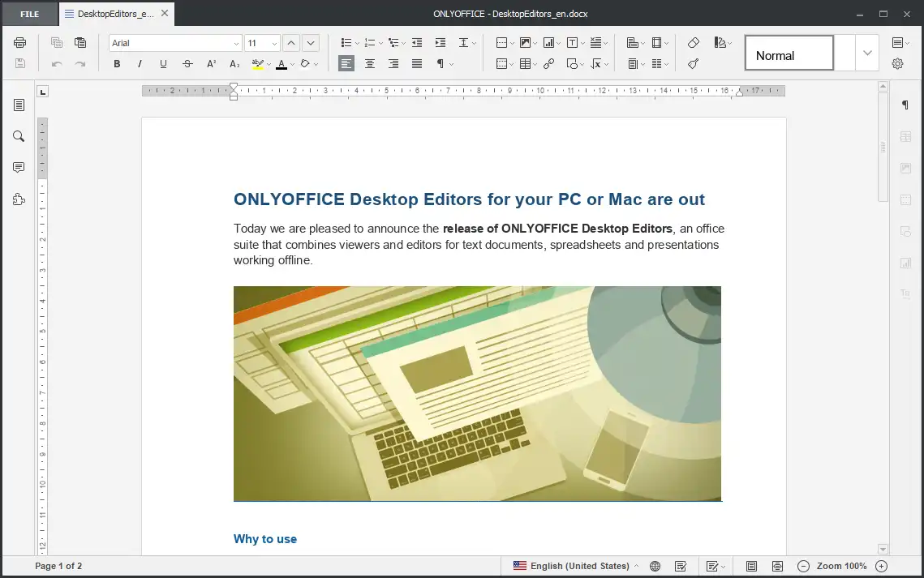The height and width of the screenshot is (578, 924).
Task: Open line spacing dropdown
Action: 474,43
